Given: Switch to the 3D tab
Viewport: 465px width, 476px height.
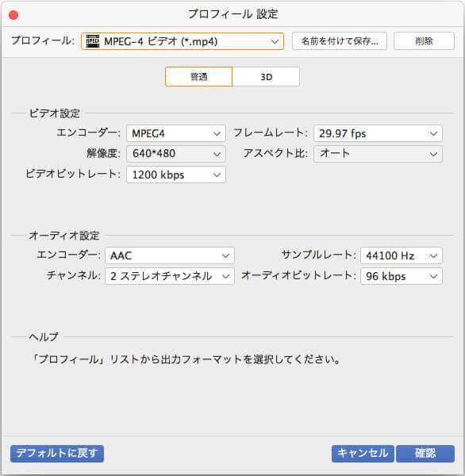Looking at the screenshot, I should [x=266, y=77].
